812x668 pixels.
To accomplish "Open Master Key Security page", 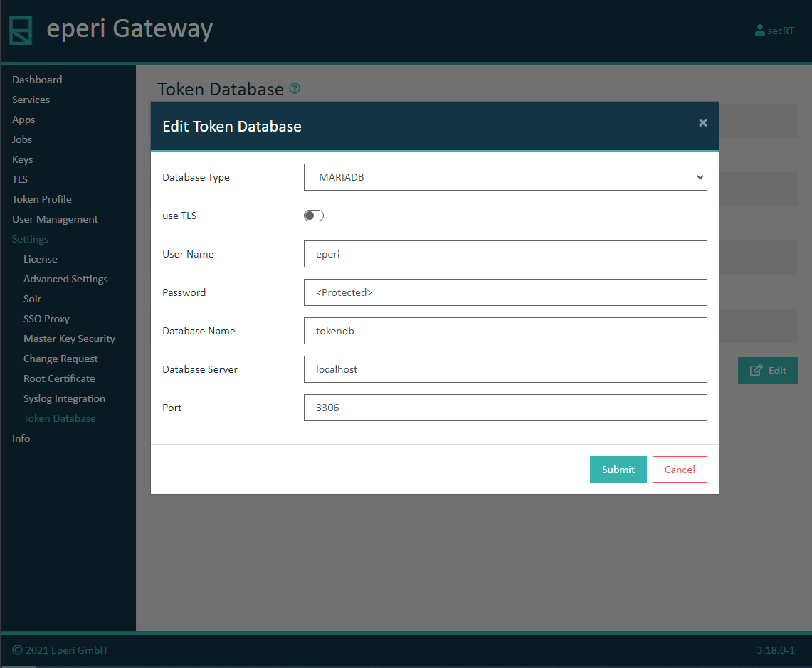I will point(70,339).
